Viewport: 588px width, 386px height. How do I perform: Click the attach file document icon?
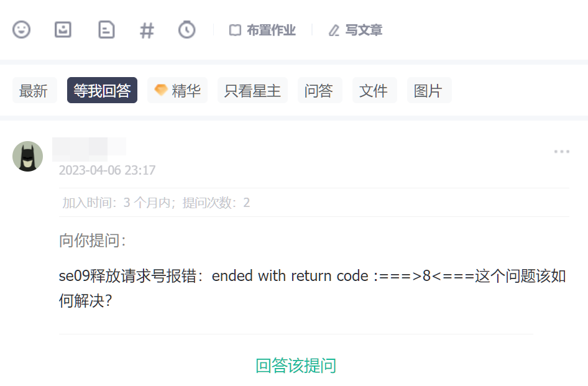coord(106,30)
